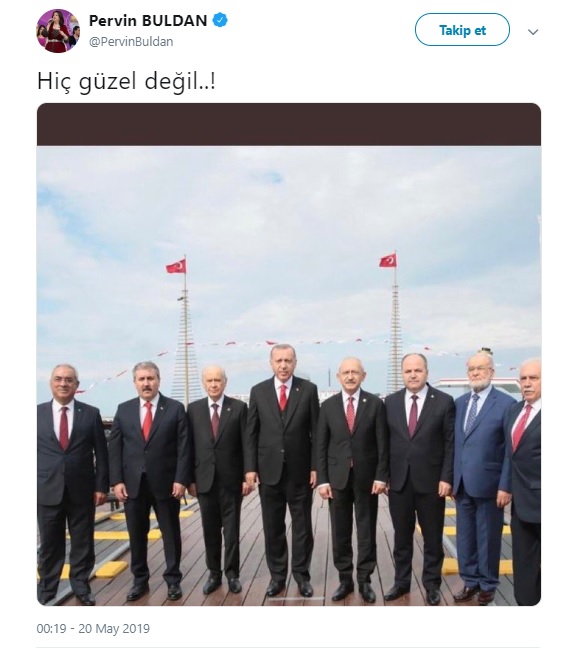Click the '20 May 2019' date text
Viewport: 575px width, 648px height.
point(114,629)
